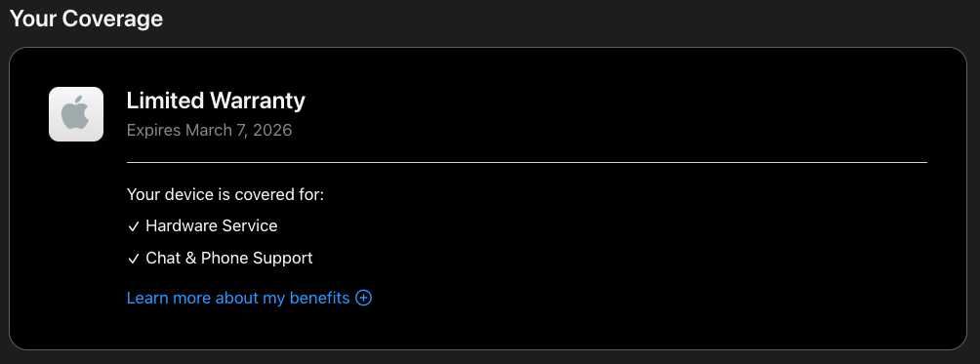Click the word 'benefits' in the blue link
The image size is (980, 364).
(x=319, y=298)
